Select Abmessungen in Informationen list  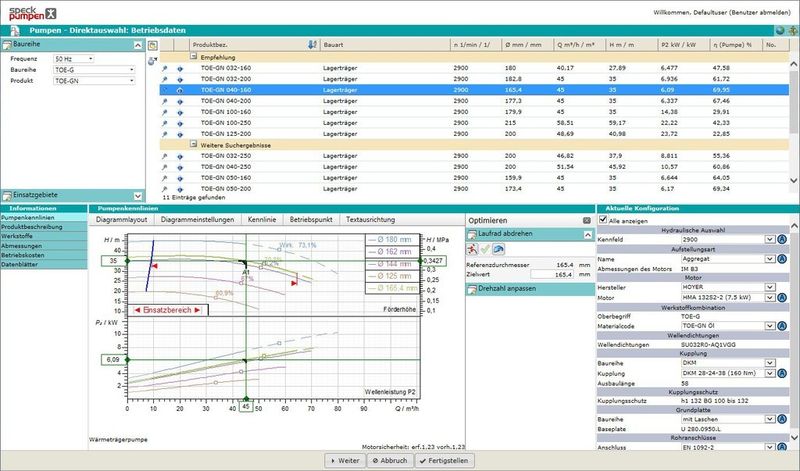click(x=44, y=245)
